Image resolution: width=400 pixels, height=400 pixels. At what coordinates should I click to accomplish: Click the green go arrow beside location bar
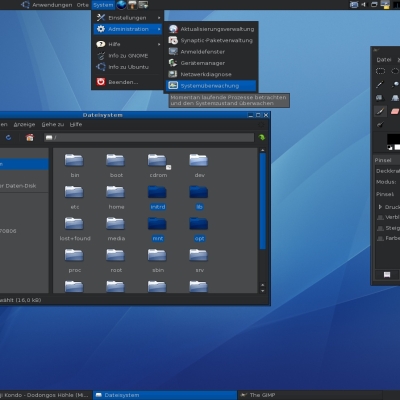pyautogui.click(x=262, y=137)
